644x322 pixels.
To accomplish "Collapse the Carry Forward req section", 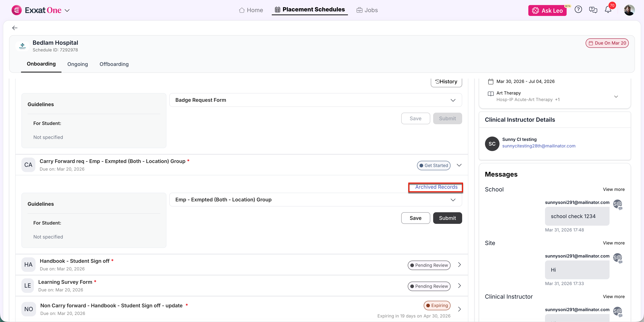I will tap(459, 165).
